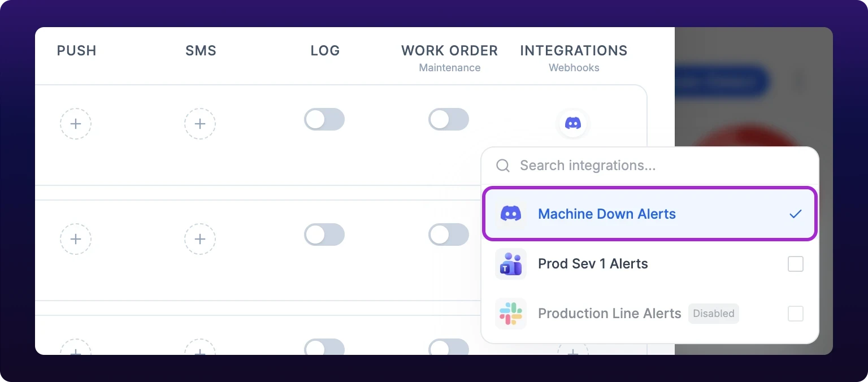Click the SMS column header

(201, 50)
